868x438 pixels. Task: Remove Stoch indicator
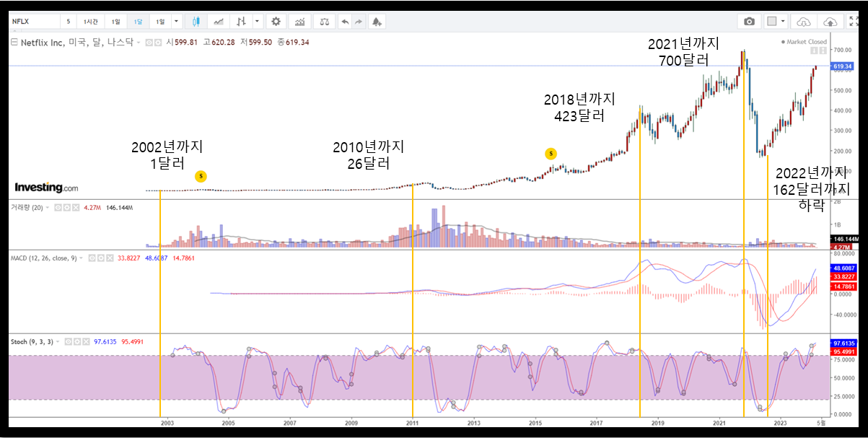point(86,341)
